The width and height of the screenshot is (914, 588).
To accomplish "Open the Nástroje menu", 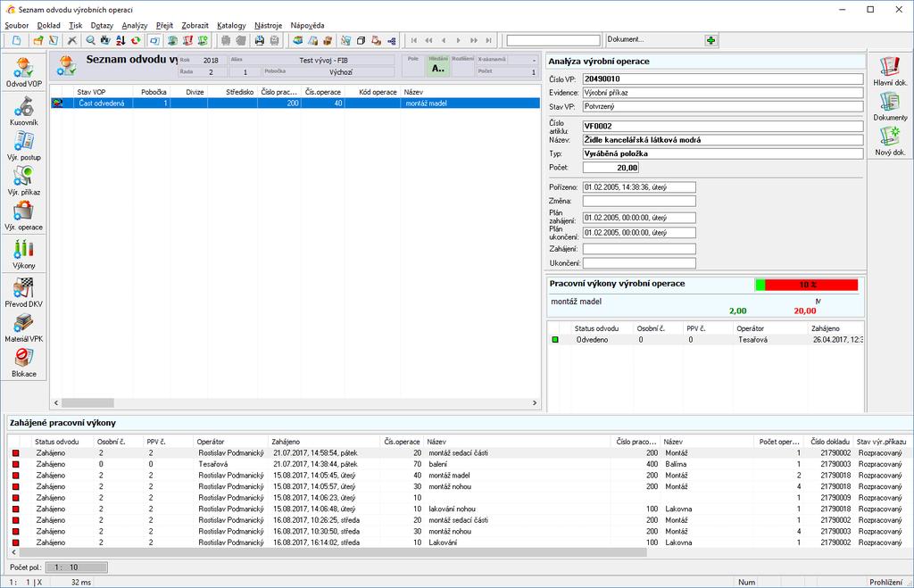I will [268, 26].
